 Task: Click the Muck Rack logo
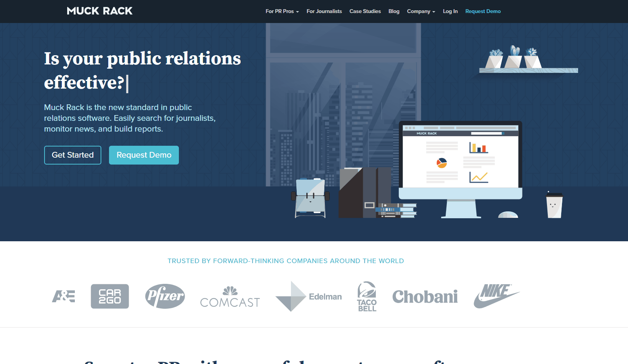coord(99,11)
